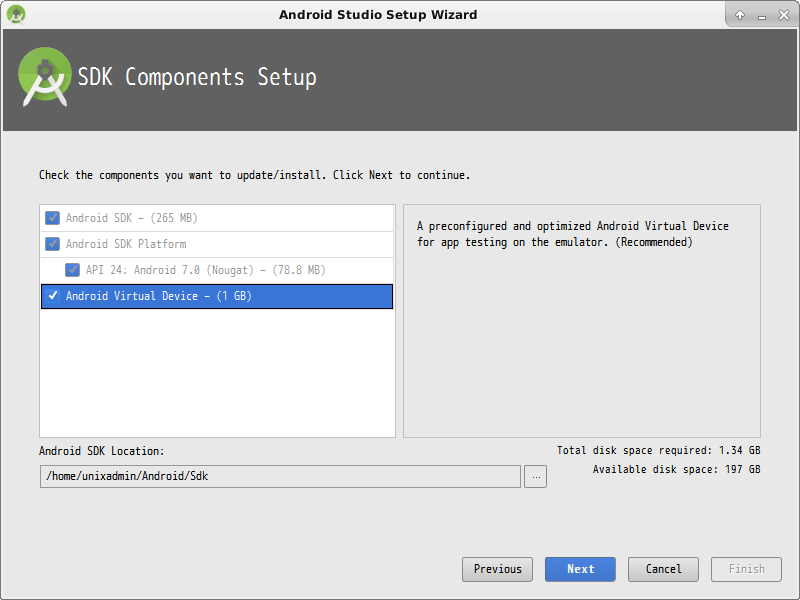
Task: Cancel the setup wizard
Action: 663,569
